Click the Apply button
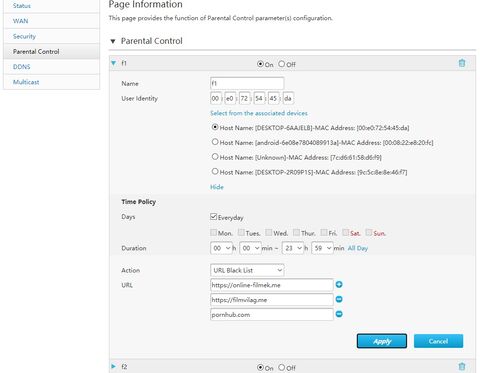Viewport: 480px width, 373px height. (x=382, y=341)
